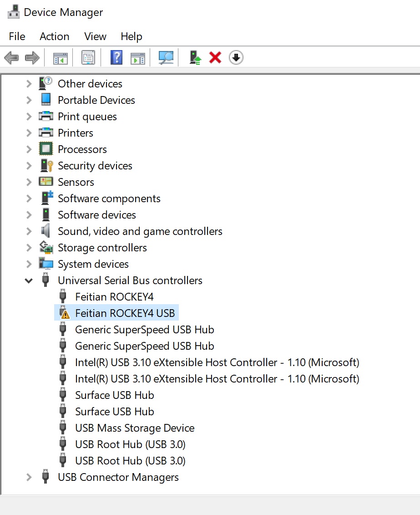The image size is (420, 515).
Task: Click the Portable Devices category icon
Action: [x=46, y=100]
